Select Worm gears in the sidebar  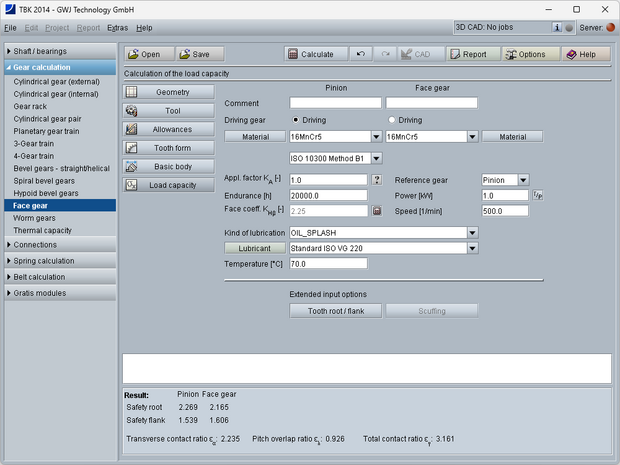[35, 217]
